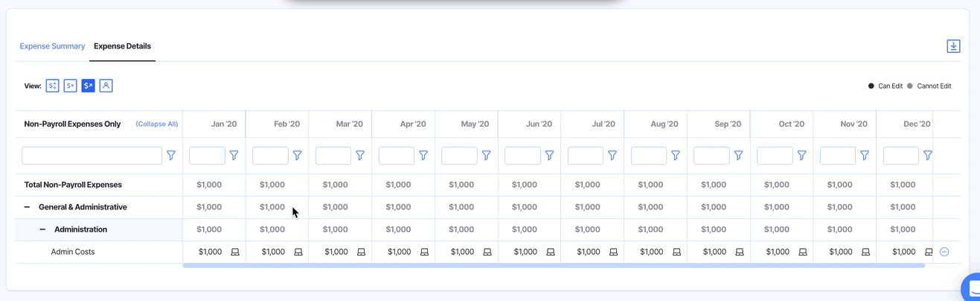The width and height of the screenshot is (980, 301).
Task: Click the Admin Costs row label
Action: pyautogui.click(x=73, y=252)
